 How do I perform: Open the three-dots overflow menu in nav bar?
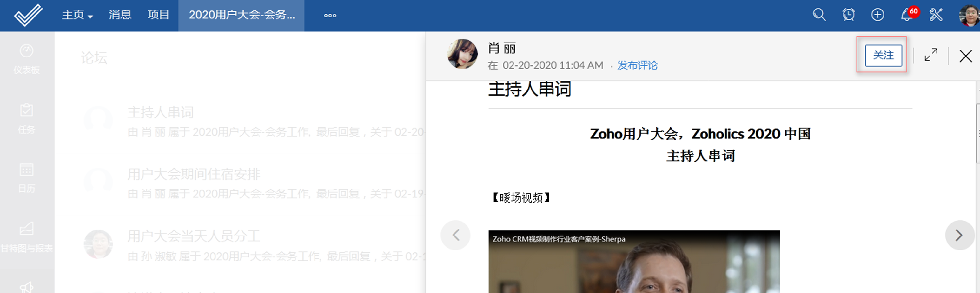coord(330,16)
